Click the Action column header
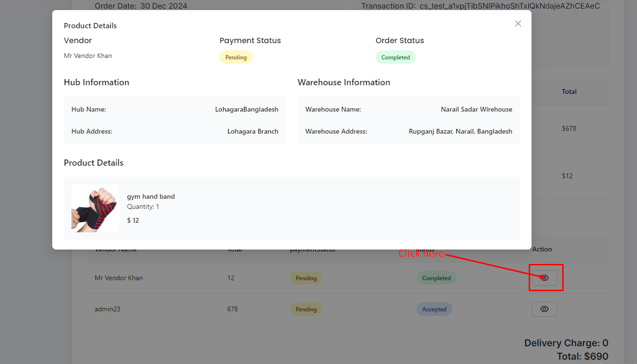This screenshot has width=637, height=364. pyautogui.click(x=542, y=250)
